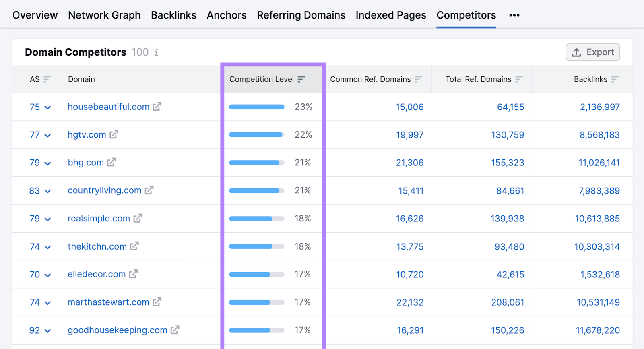The width and height of the screenshot is (644, 349).
Task: Switch to the Network Graph tab
Action: tap(104, 15)
